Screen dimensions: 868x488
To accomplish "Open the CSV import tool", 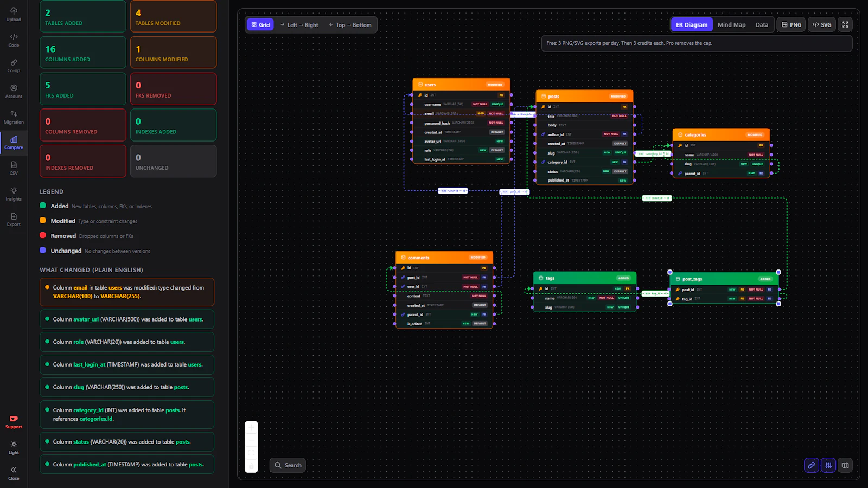I will point(14,168).
